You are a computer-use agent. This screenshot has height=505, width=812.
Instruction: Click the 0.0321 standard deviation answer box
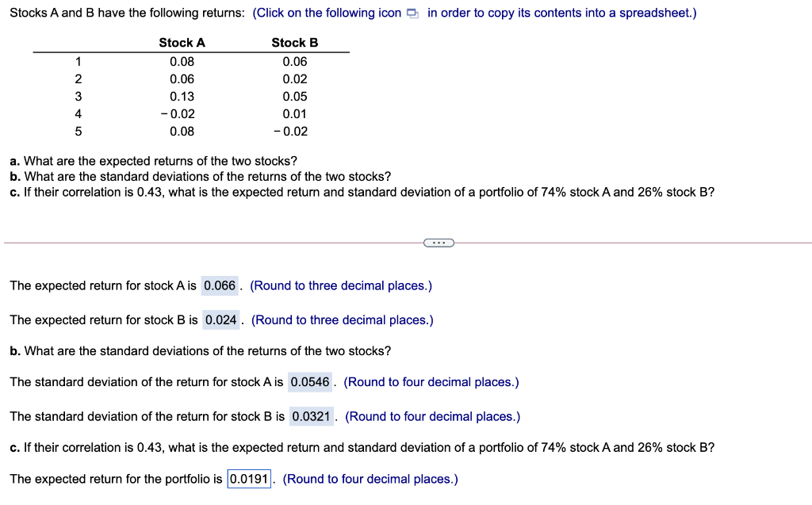tap(310, 416)
